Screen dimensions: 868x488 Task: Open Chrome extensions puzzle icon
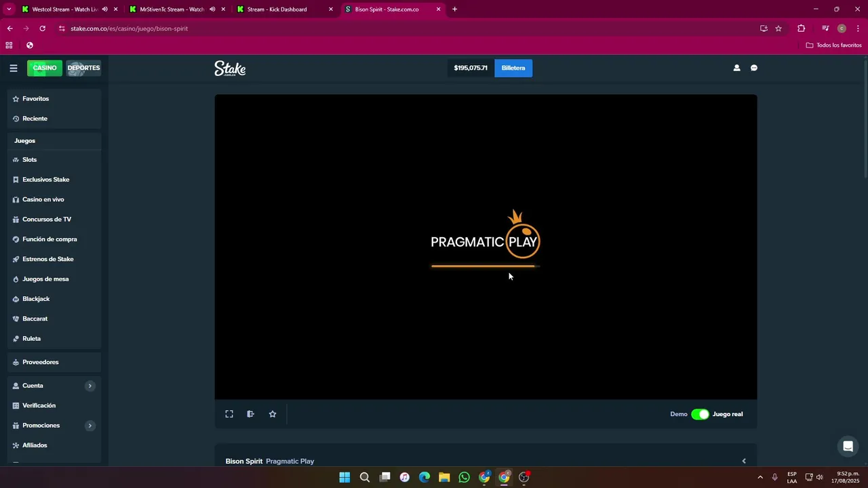point(802,28)
